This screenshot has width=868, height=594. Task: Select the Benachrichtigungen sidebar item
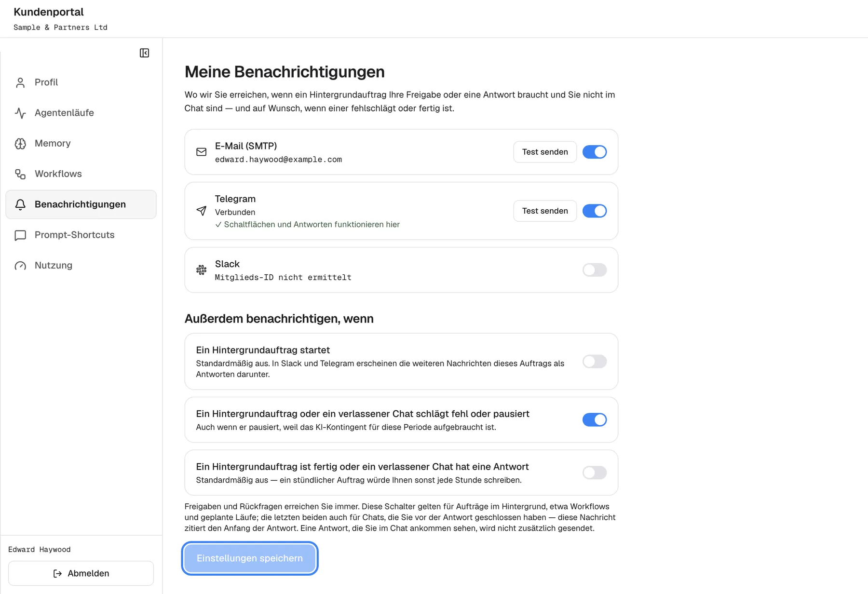[81, 204]
